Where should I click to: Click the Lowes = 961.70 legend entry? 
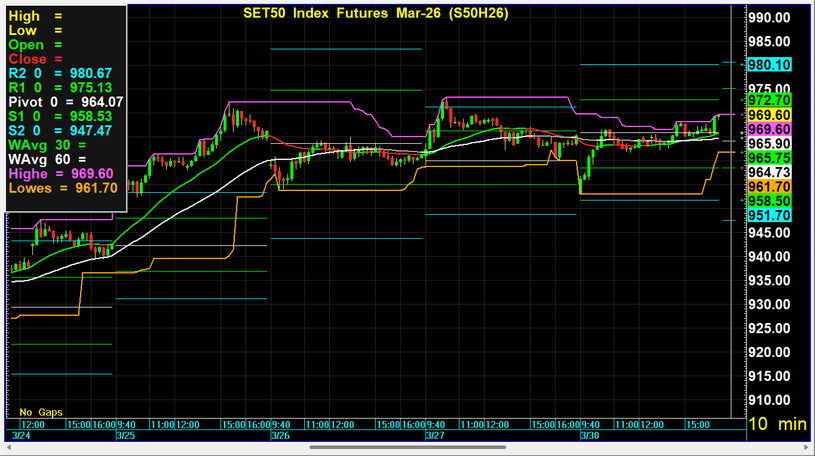64,187
